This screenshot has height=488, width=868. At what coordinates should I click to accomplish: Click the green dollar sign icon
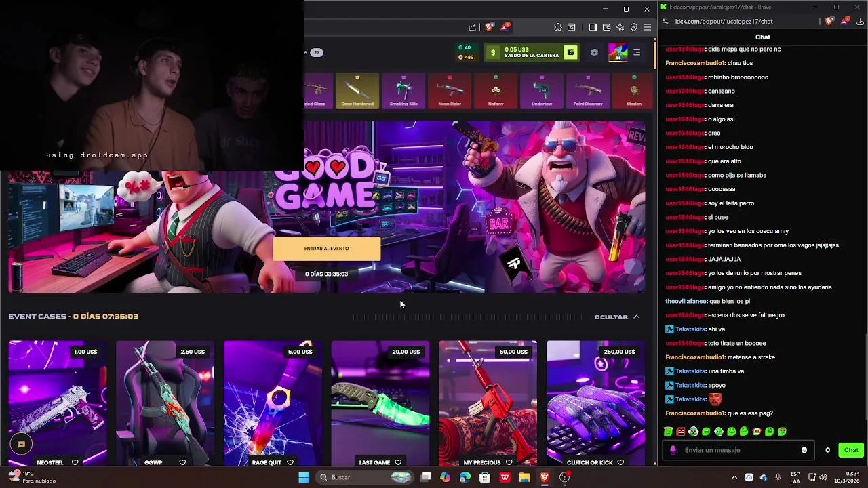point(493,52)
